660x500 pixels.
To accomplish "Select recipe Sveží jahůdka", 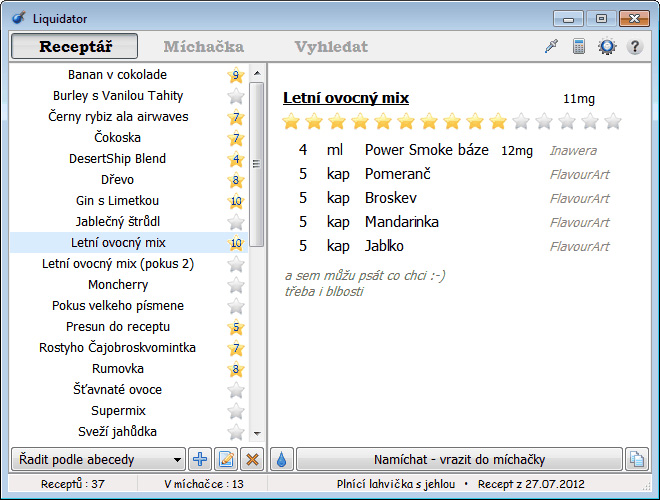I will 117,432.
